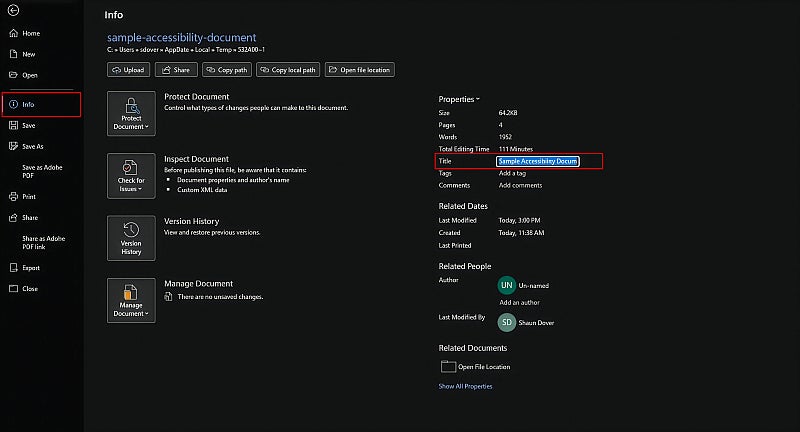Click the 'Today, 3:00 PM' last modified value
Image resolution: width=800 pixels, height=432 pixels.
tap(519, 220)
